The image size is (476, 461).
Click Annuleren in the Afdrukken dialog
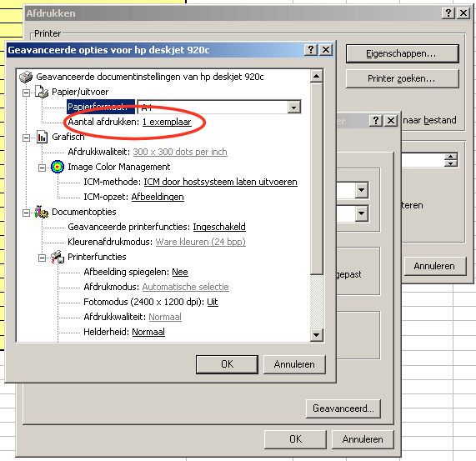434,266
